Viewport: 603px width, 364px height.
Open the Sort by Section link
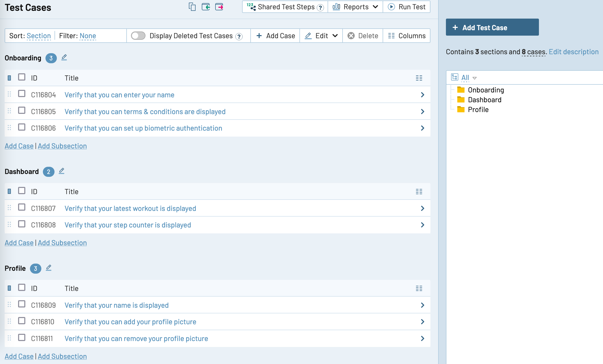coord(39,36)
